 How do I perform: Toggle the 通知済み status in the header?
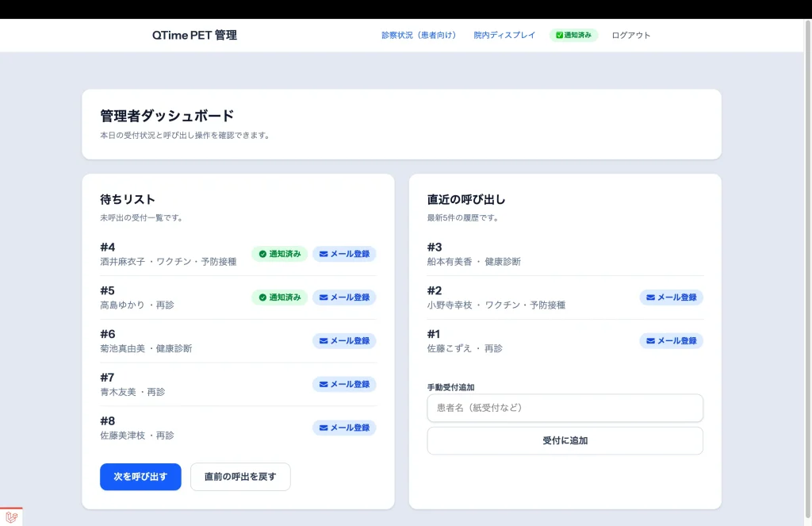573,35
